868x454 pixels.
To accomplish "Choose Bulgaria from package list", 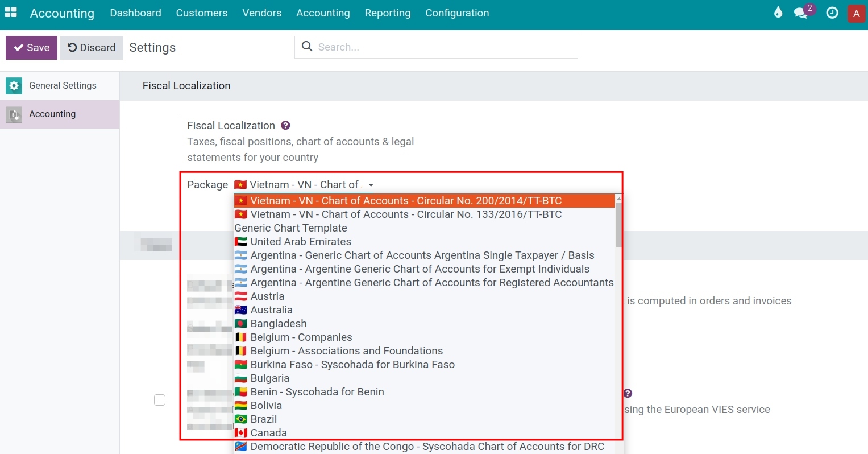I will click(425, 378).
